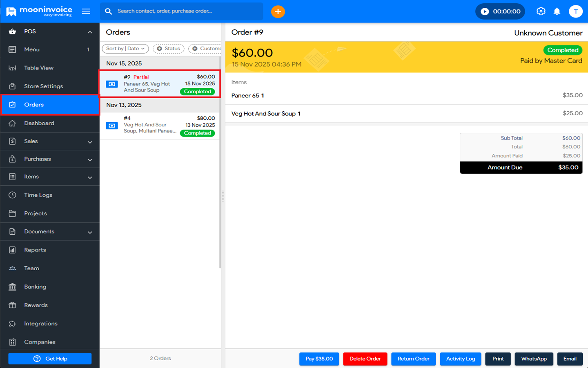Click the orange plus button to add new

click(278, 11)
